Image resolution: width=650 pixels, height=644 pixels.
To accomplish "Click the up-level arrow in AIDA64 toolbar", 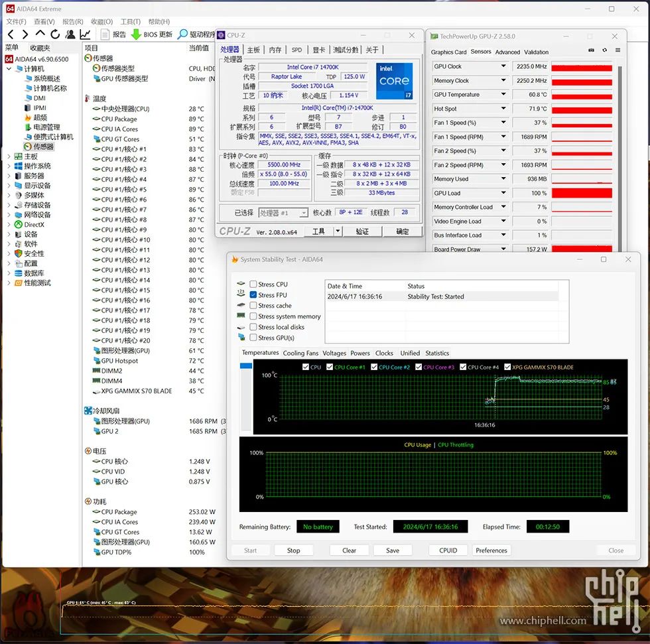I will [x=40, y=34].
